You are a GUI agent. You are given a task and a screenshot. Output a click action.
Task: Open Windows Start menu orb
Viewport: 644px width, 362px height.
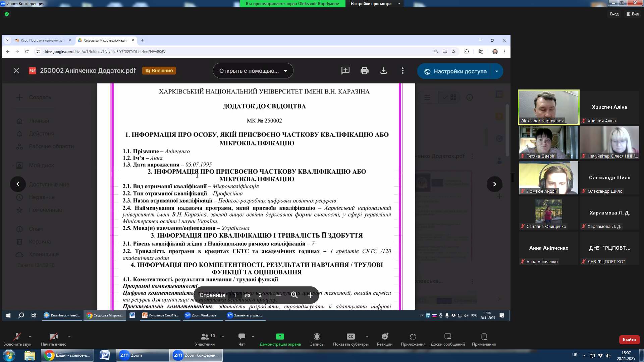click(9, 355)
